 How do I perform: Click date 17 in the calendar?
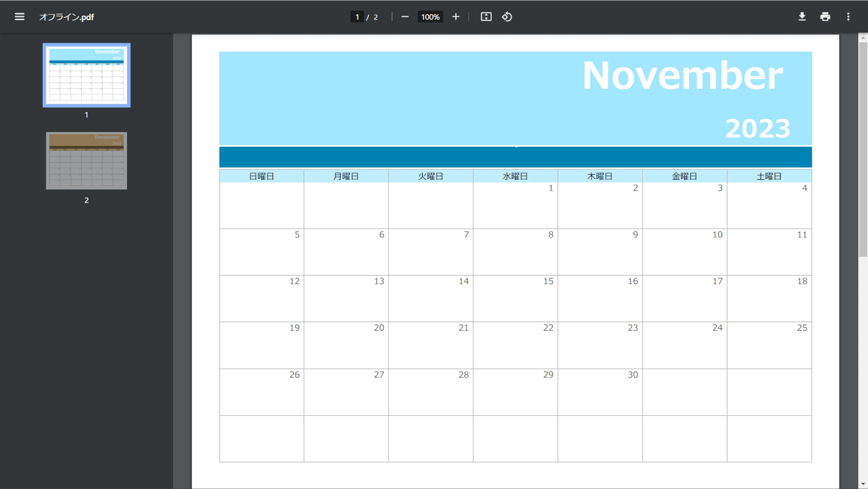(x=718, y=281)
